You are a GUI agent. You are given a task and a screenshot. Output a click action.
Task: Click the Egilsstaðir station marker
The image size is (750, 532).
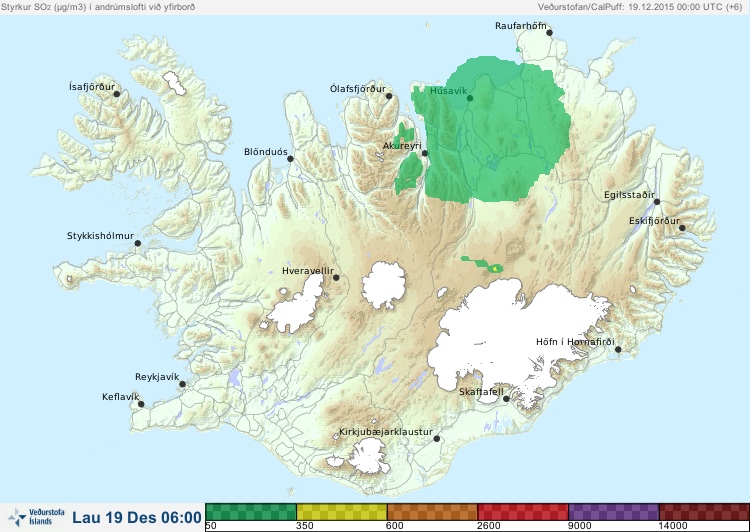[x=657, y=202]
